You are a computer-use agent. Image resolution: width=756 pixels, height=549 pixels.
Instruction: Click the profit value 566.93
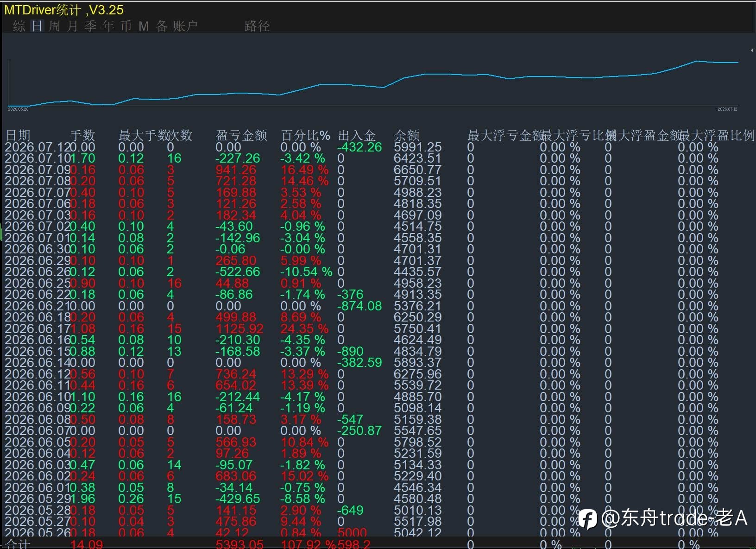click(235, 442)
